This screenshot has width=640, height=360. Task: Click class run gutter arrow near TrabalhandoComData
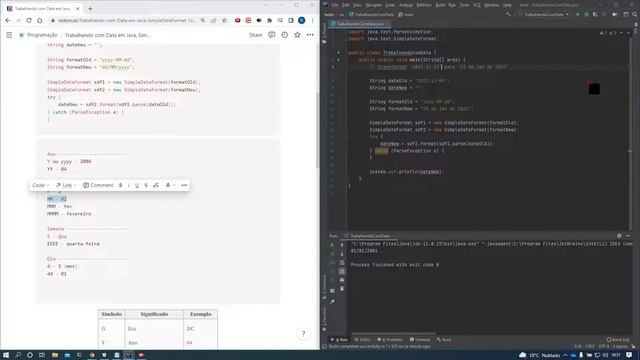(x=338, y=53)
